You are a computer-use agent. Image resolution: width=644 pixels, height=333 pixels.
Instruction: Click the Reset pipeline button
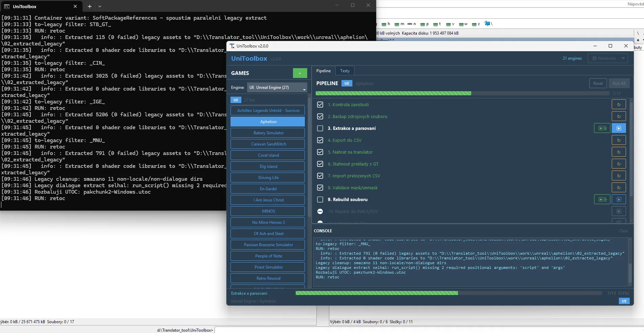click(x=598, y=83)
